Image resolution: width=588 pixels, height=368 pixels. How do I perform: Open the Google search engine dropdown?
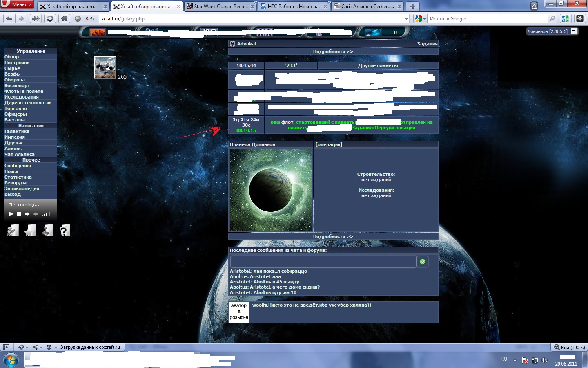coord(420,19)
